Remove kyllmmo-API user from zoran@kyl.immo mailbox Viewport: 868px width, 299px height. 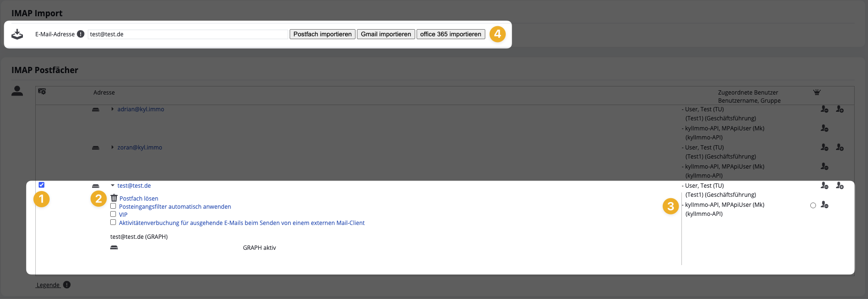824,167
